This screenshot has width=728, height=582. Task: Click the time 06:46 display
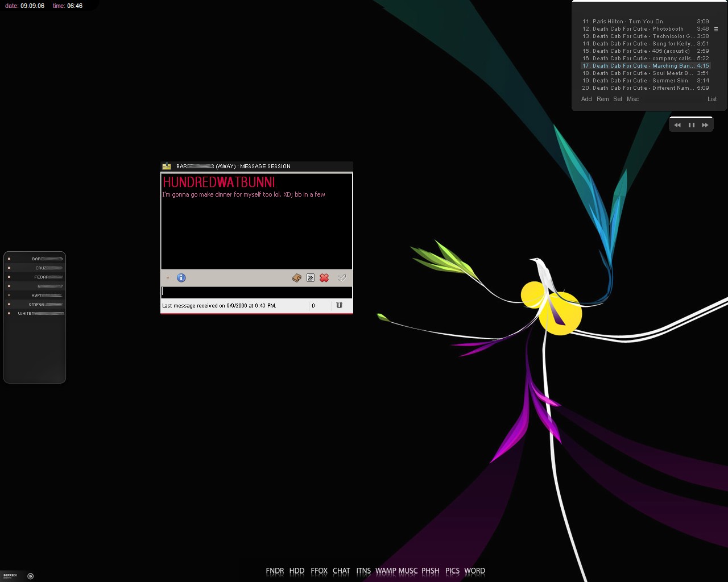click(x=68, y=6)
